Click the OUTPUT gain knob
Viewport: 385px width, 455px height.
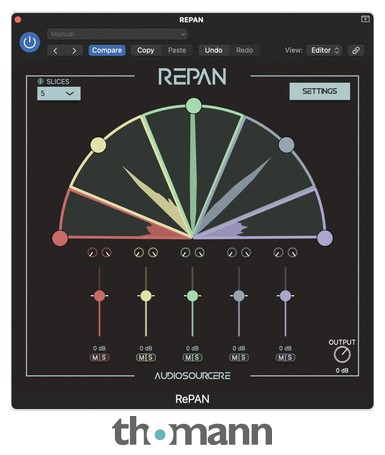342,355
